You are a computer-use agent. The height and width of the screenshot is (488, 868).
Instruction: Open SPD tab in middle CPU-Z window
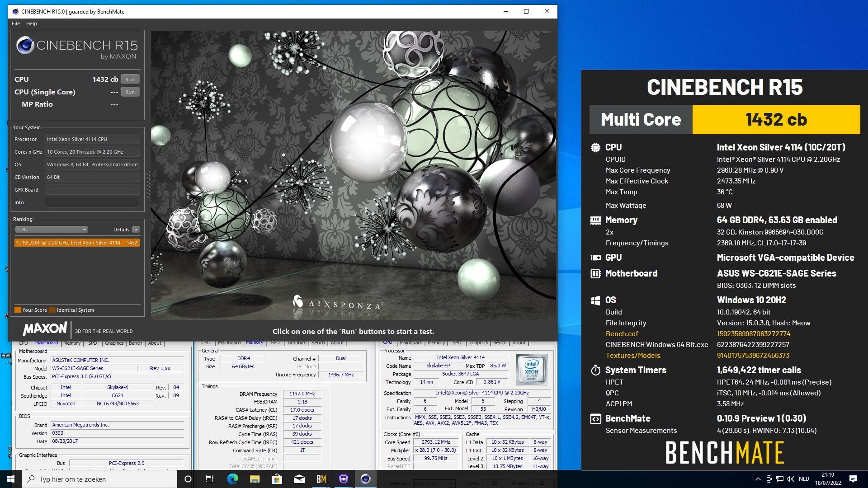point(275,343)
